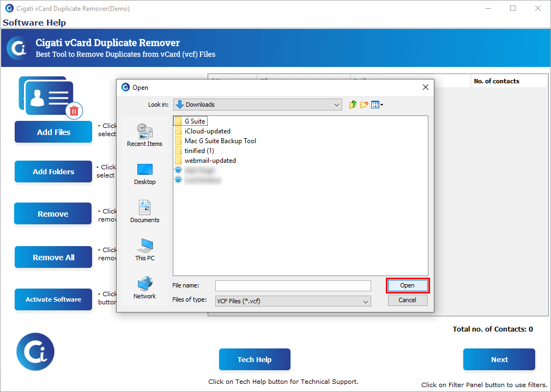551x392 pixels.
Task: Close the Open dialog with X
Action: click(426, 87)
